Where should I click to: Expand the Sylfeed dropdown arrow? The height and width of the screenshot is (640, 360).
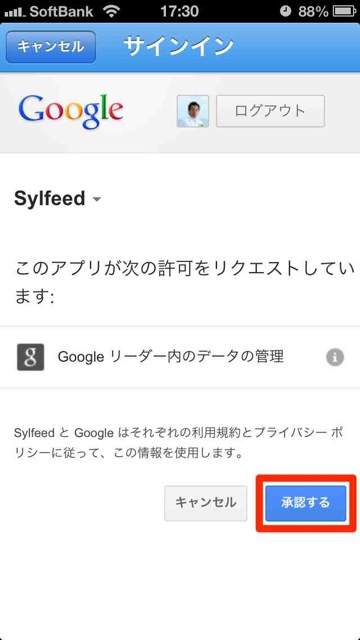click(x=97, y=200)
